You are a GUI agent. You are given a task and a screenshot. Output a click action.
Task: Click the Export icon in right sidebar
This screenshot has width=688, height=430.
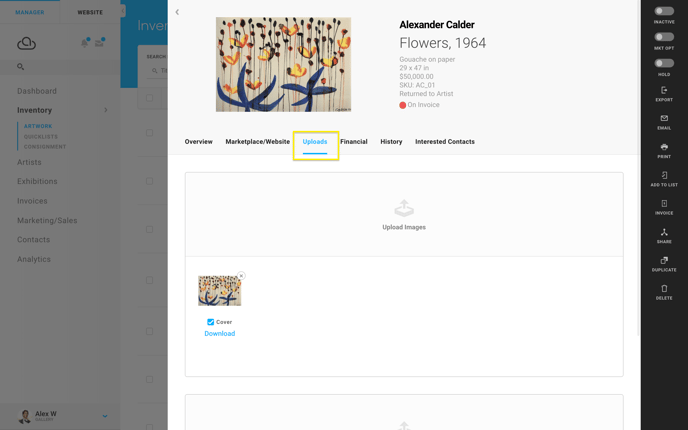click(664, 90)
